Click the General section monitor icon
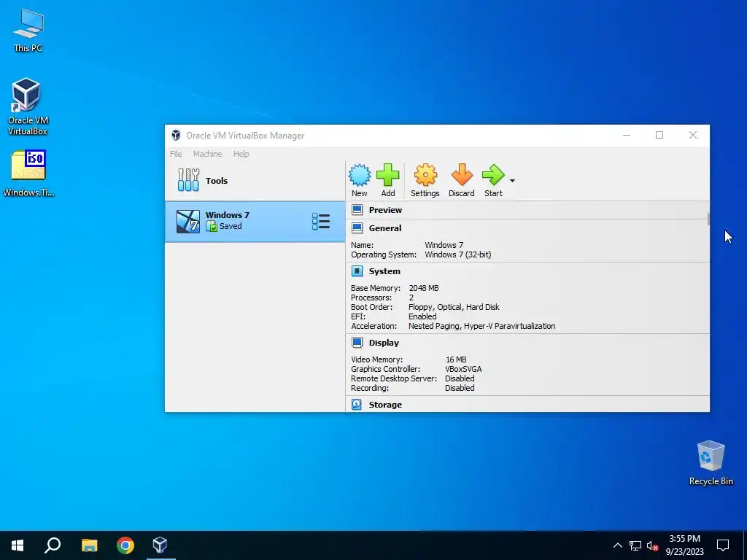Viewport: 747px width, 560px height. (357, 228)
